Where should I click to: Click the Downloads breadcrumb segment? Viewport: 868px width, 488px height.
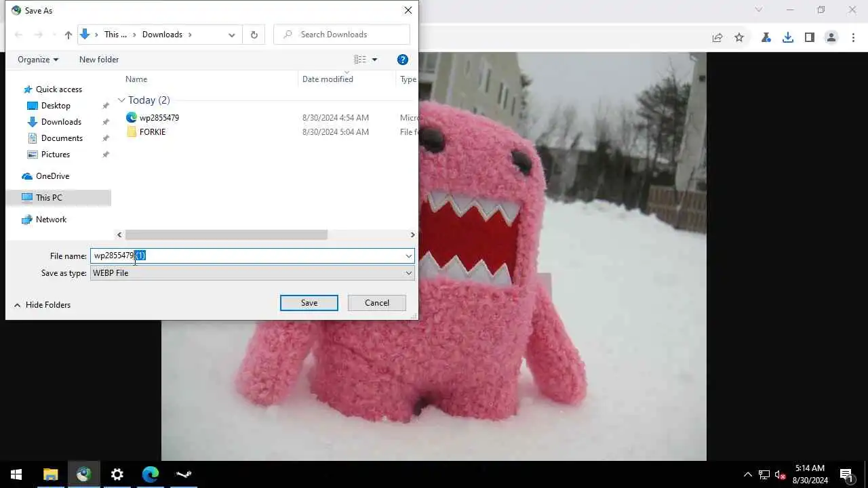162,35
